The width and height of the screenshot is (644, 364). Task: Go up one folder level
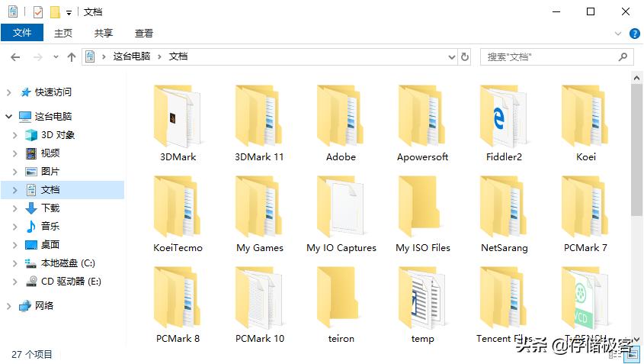click(x=72, y=56)
